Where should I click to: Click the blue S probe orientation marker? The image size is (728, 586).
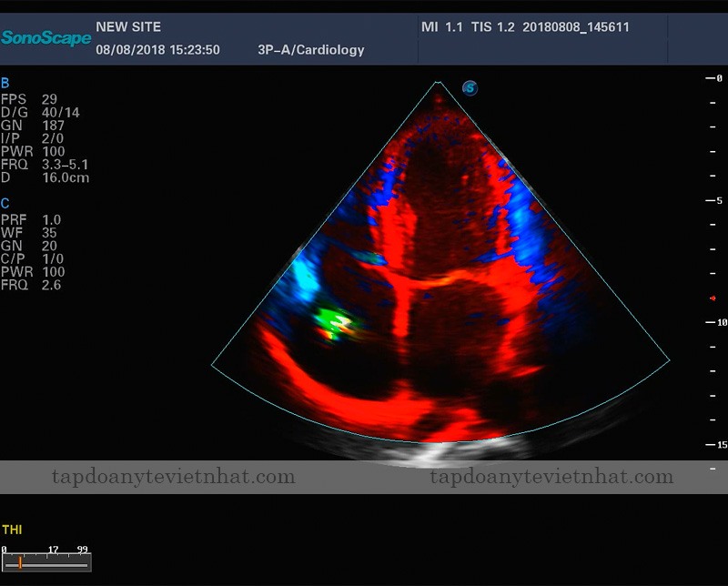click(x=470, y=87)
